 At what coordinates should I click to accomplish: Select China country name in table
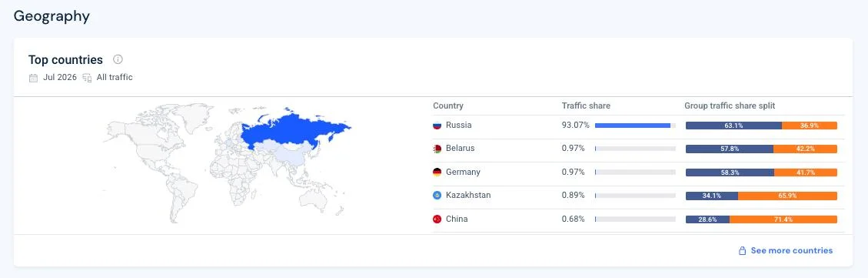pyautogui.click(x=457, y=219)
